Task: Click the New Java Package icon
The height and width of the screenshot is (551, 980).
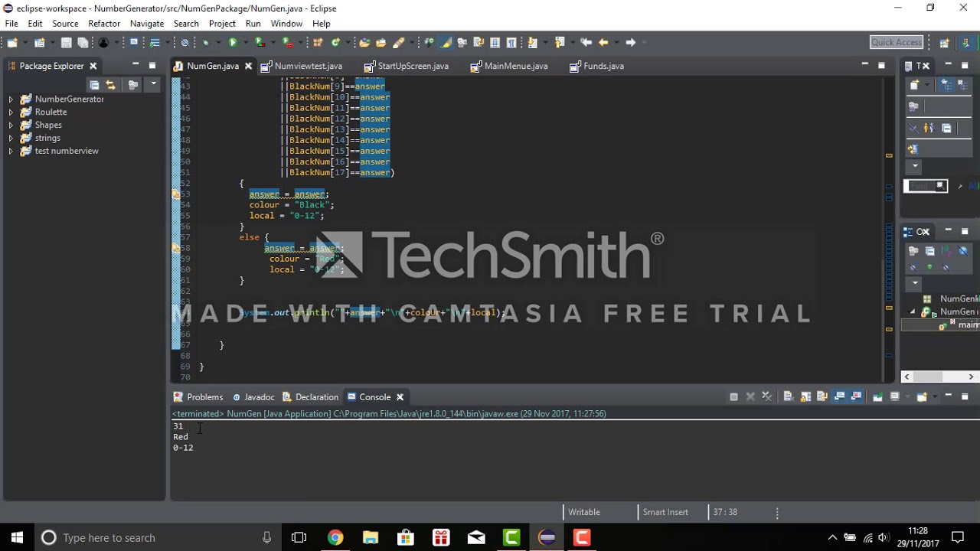Action: coord(318,42)
